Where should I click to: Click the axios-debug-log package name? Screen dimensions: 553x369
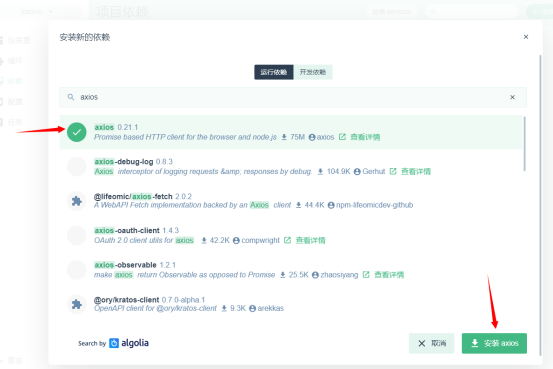pyautogui.click(x=123, y=162)
